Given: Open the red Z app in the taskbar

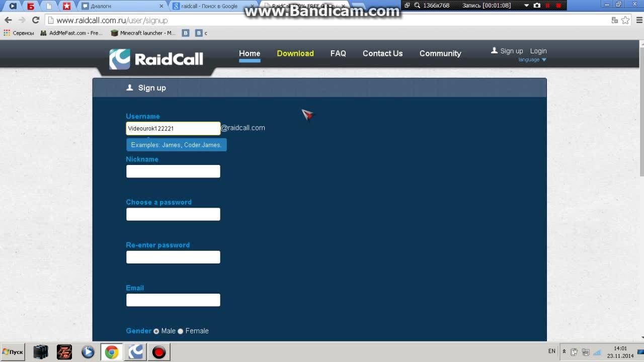Looking at the screenshot, I should click(64, 352).
